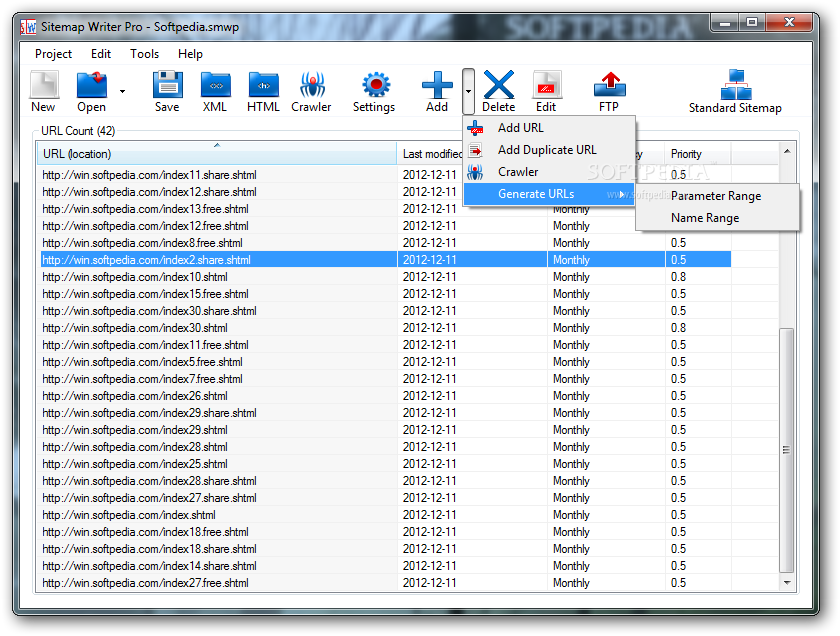Select the Standard Sitemap icon
Screen dimensions: 840x636
pyautogui.click(x=736, y=85)
